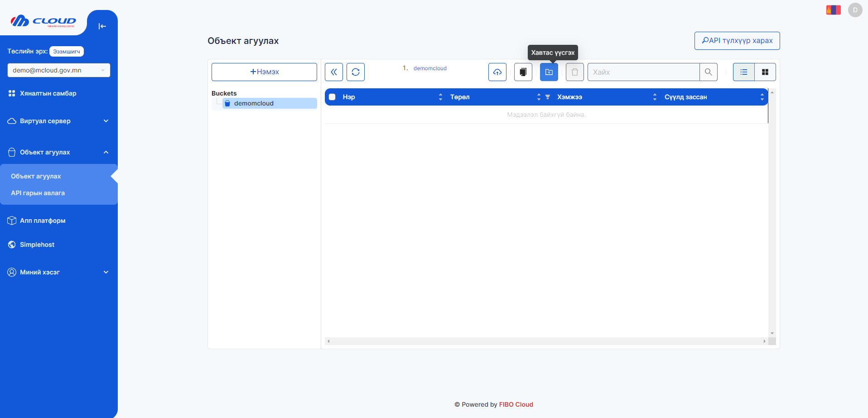Click the Нэмэх add bucket button
Screen dimensions: 868x418
tap(264, 72)
